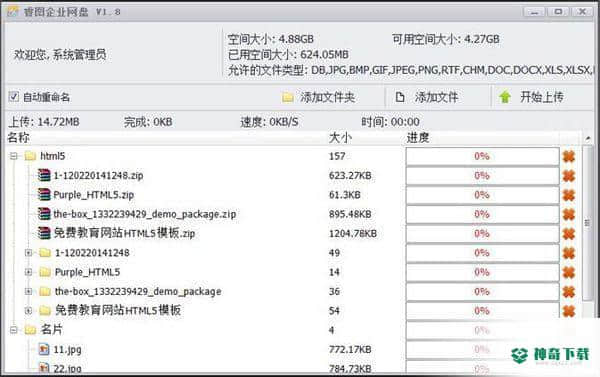
Task: Collapse the html5 folder tree node
Action: click(14, 156)
